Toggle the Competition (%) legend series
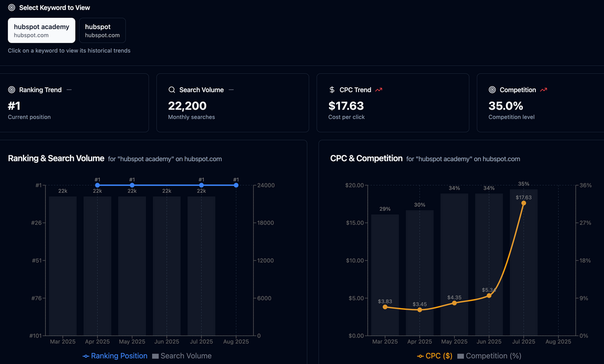The width and height of the screenshot is (604, 364). [x=489, y=356]
